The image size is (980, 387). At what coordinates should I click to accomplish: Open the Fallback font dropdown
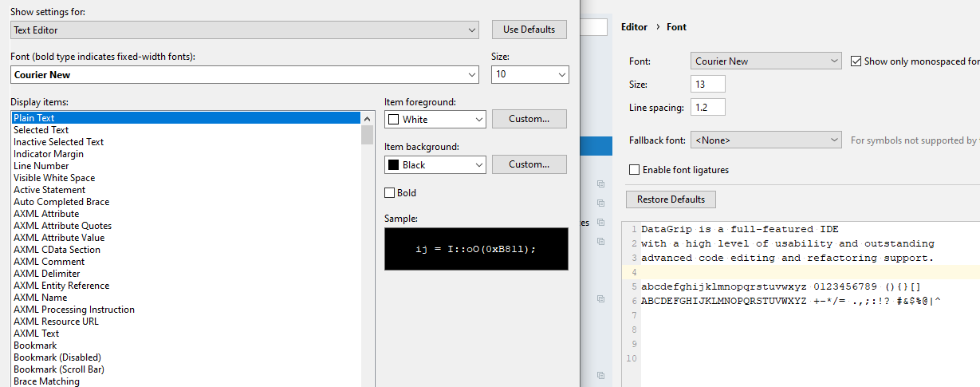pos(766,140)
